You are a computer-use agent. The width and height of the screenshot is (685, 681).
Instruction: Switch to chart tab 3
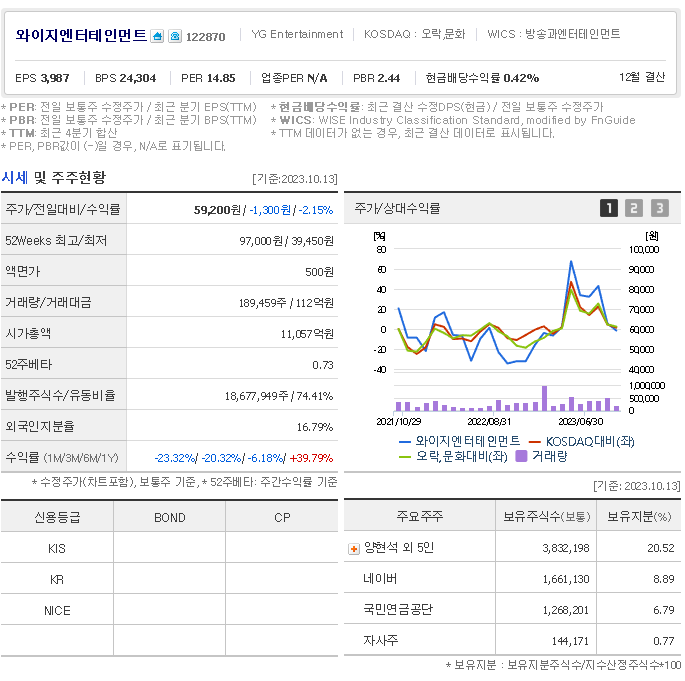[x=660, y=208]
